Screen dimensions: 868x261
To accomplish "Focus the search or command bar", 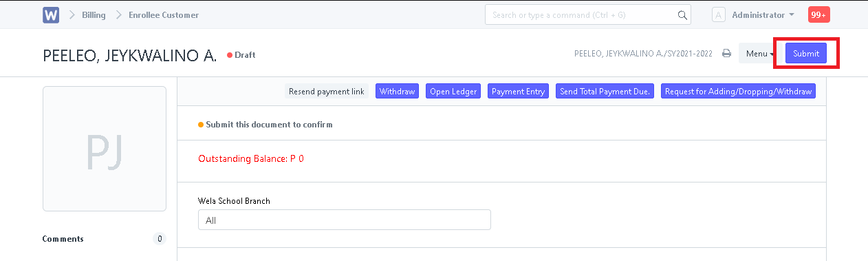I will click(587, 14).
